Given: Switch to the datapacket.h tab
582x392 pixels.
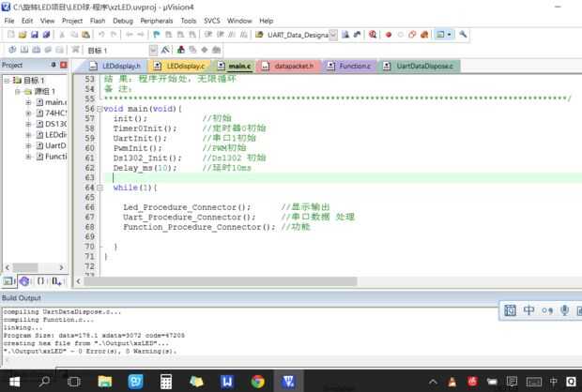Looking at the screenshot, I should [x=288, y=66].
